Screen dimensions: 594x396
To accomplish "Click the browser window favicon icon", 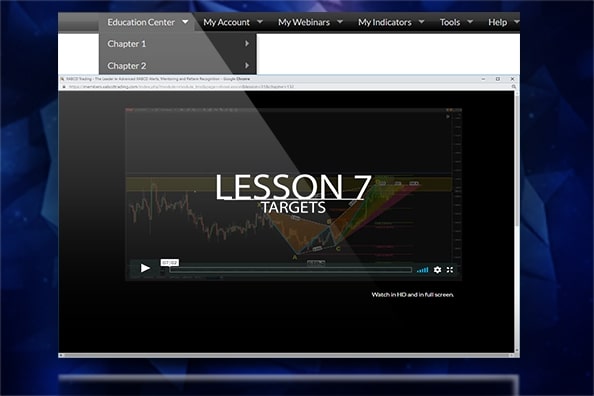I will click(x=63, y=79).
